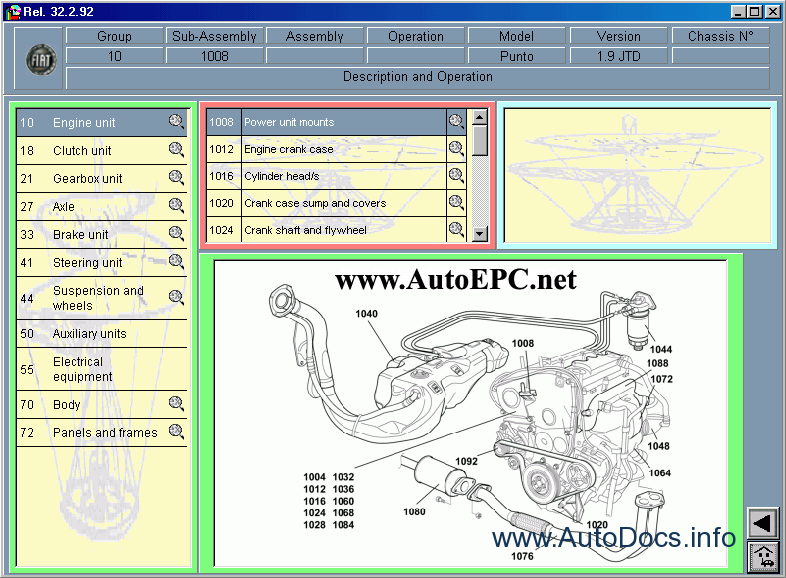The width and height of the screenshot is (786, 578).
Task: Click the Group value field showing 10
Action: click(114, 56)
